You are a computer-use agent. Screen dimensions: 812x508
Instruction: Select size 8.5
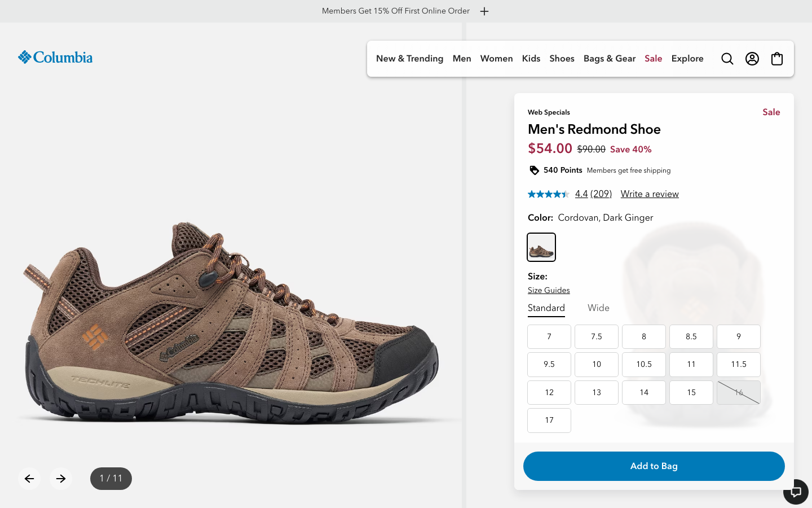691,337
